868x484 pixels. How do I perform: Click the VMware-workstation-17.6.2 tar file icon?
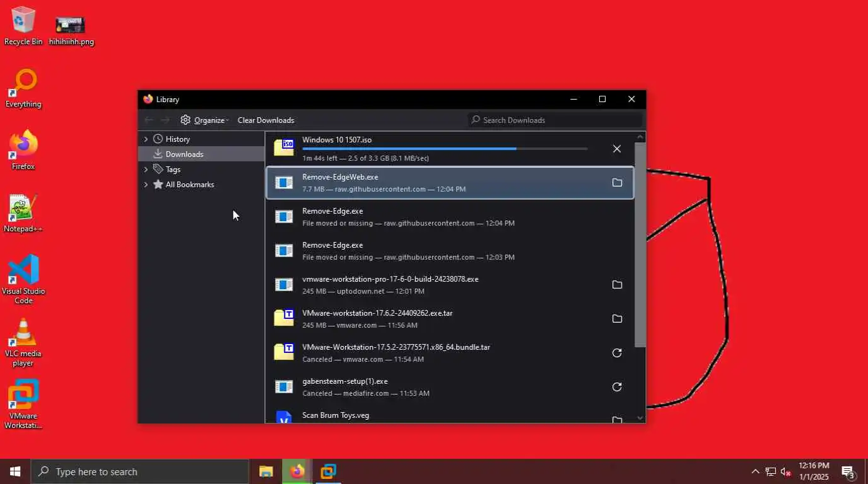284,318
